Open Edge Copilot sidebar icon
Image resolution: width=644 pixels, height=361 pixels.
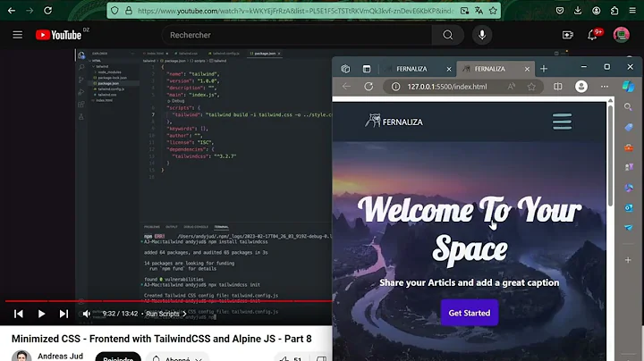click(628, 87)
